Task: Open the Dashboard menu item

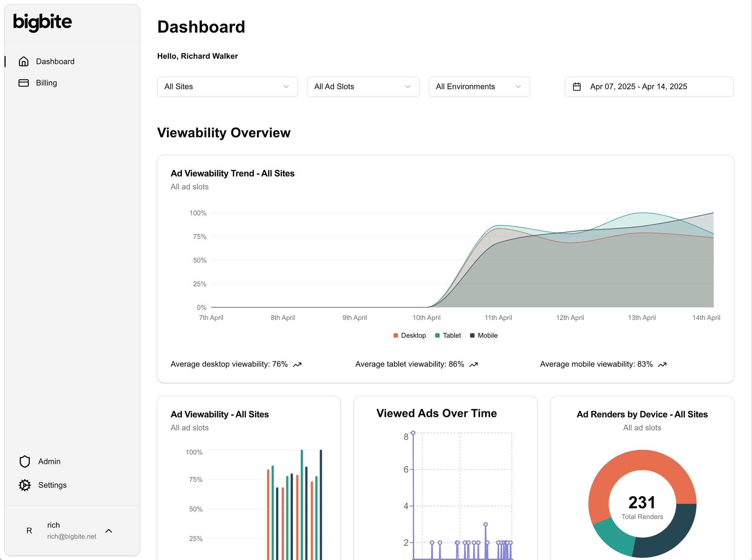Action: [55, 61]
